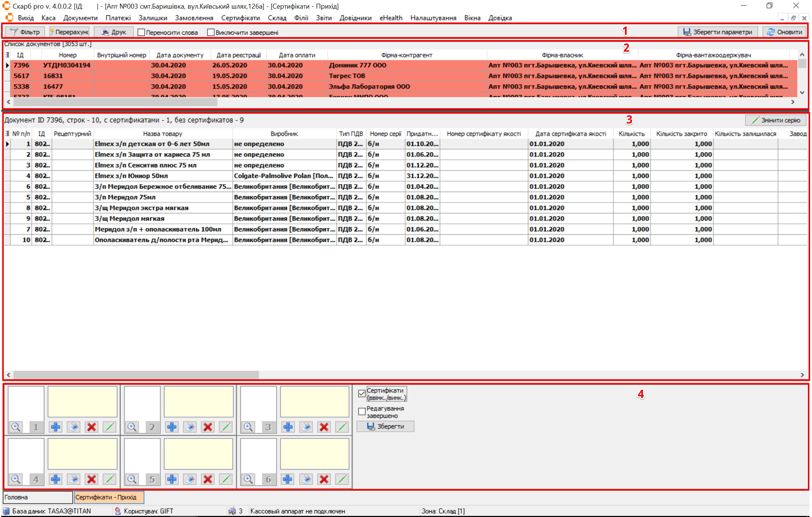This screenshot has width=812, height=517.
Task: Click the magnifier zoom icon in slot 1
Action: point(16,427)
